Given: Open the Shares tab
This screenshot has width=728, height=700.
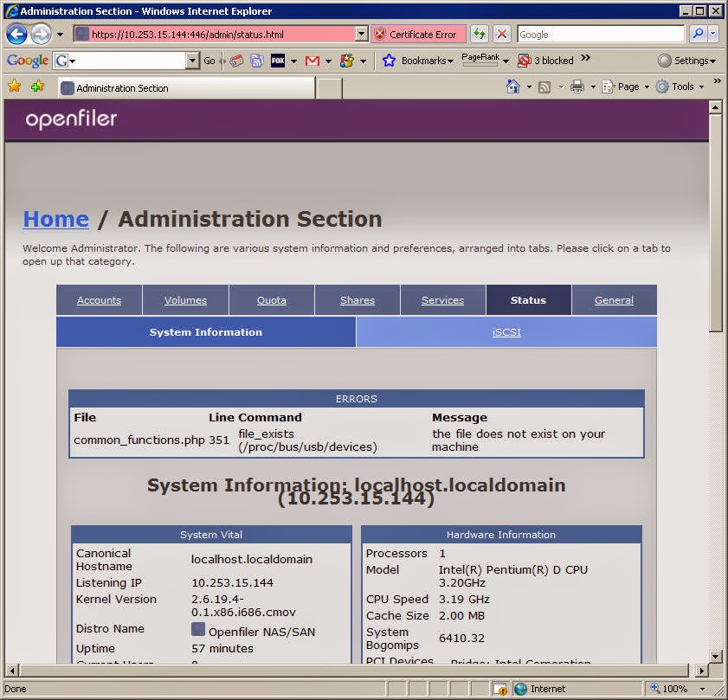Looking at the screenshot, I should point(357,300).
